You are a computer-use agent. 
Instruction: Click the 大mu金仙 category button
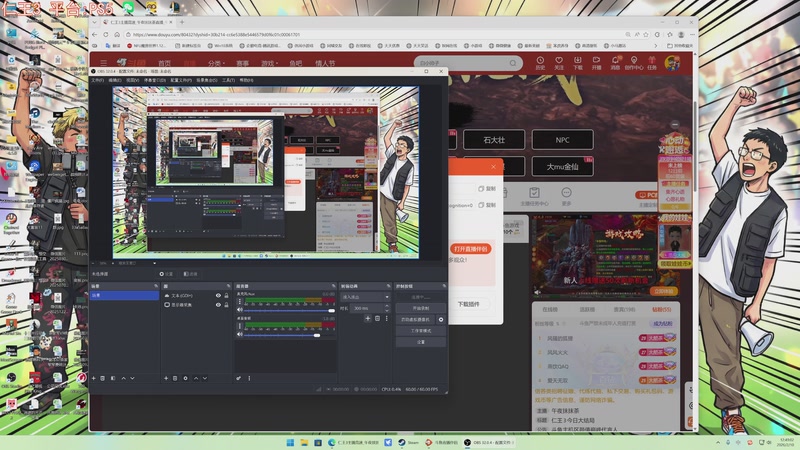pos(562,166)
